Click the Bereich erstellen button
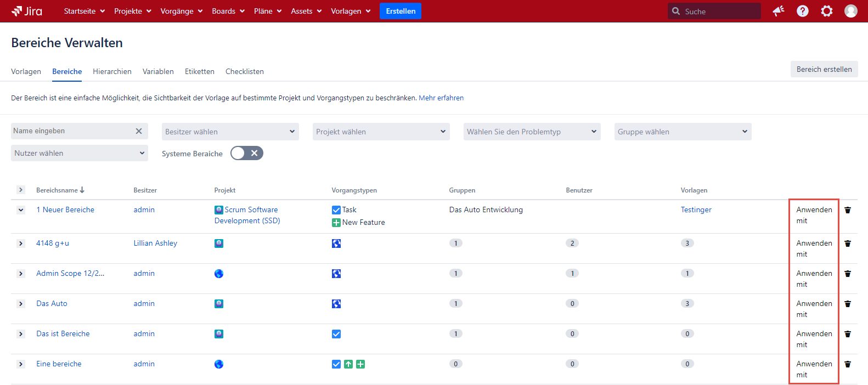The image size is (868, 385). pos(824,69)
